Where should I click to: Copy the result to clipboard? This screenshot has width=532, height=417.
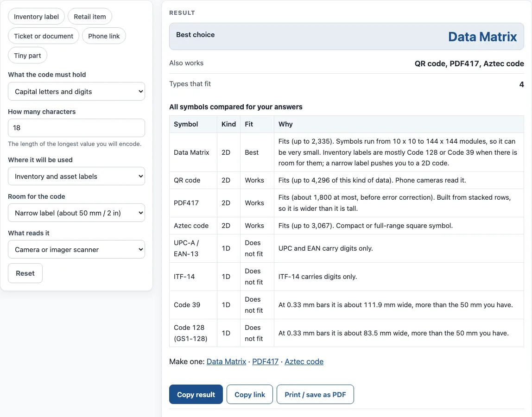click(x=196, y=395)
